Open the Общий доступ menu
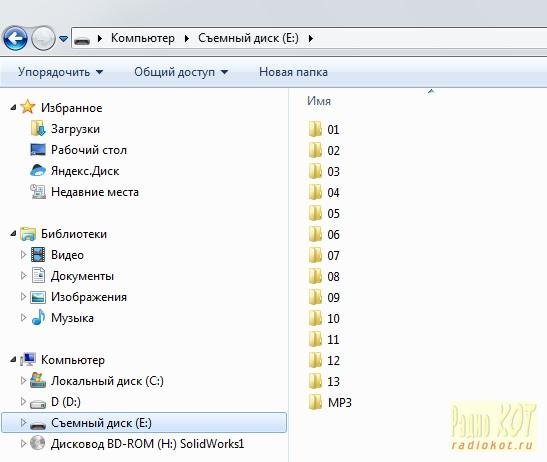Screen dimensions: 547x462 pyautogui.click(x=181, y=72)
